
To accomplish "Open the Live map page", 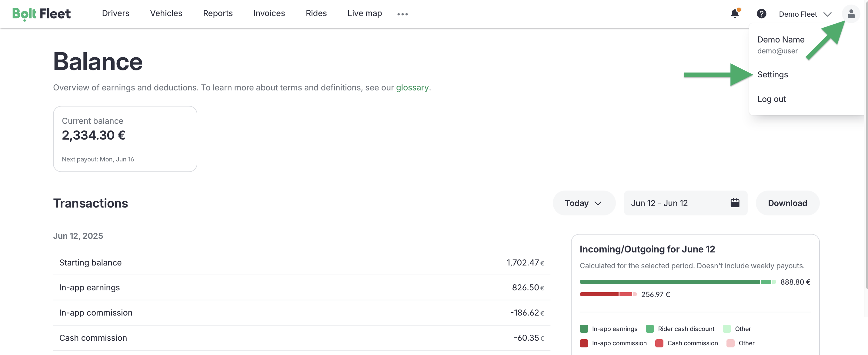I will point(365,13).
